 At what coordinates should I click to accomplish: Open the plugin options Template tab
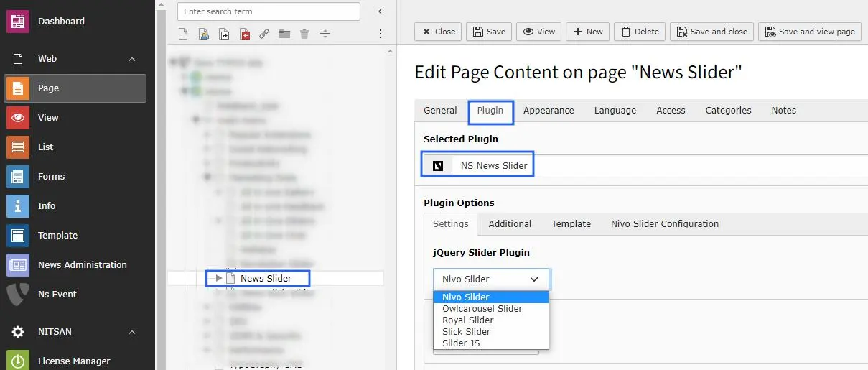pos(571,224)
